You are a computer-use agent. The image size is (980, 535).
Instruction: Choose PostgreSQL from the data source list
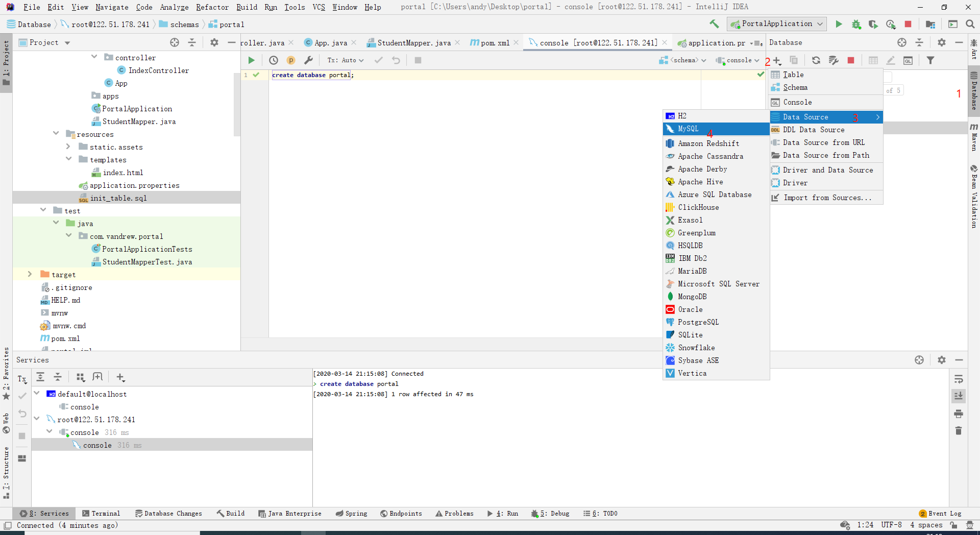coord(716,322)
